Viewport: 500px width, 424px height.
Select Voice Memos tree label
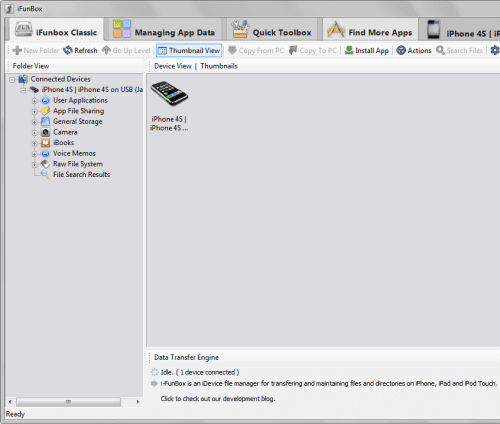tap(74, 153)
